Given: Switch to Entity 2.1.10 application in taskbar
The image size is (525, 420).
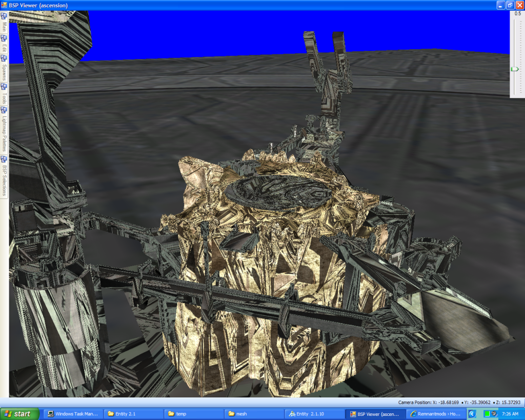Looking at the screenshot, I should [314, 414].
